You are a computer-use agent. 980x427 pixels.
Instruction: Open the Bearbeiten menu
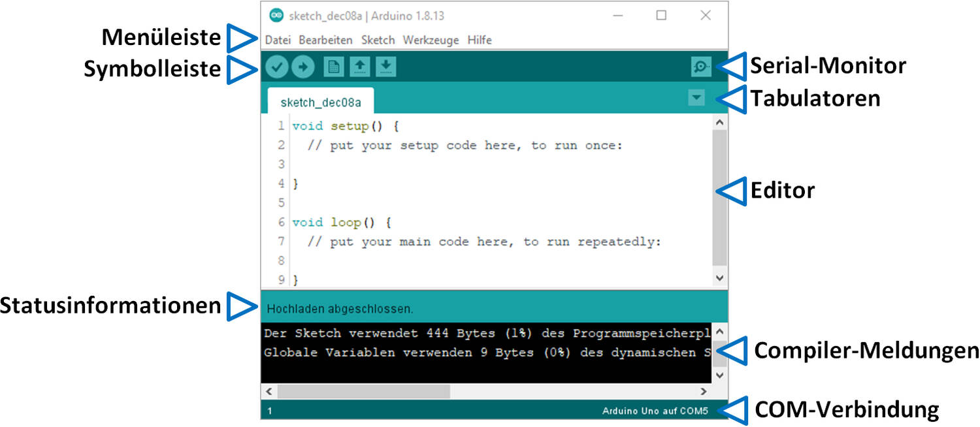tap(325, 40)
